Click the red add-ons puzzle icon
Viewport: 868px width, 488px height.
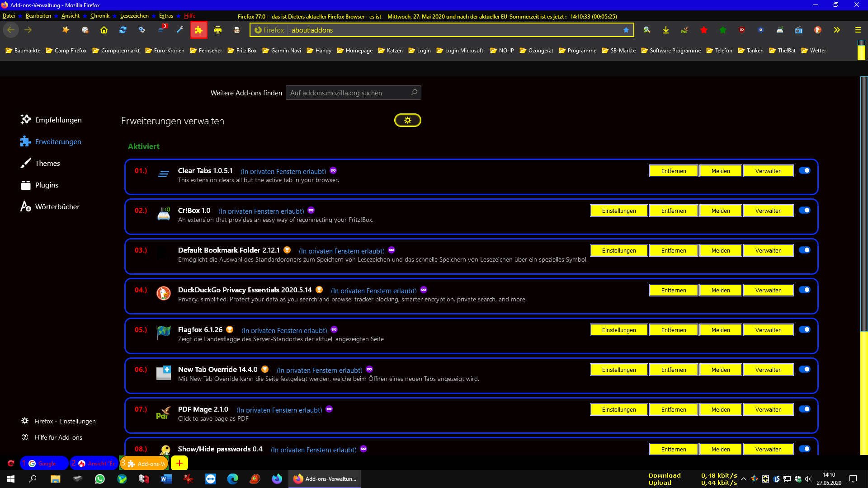(199, 30)
